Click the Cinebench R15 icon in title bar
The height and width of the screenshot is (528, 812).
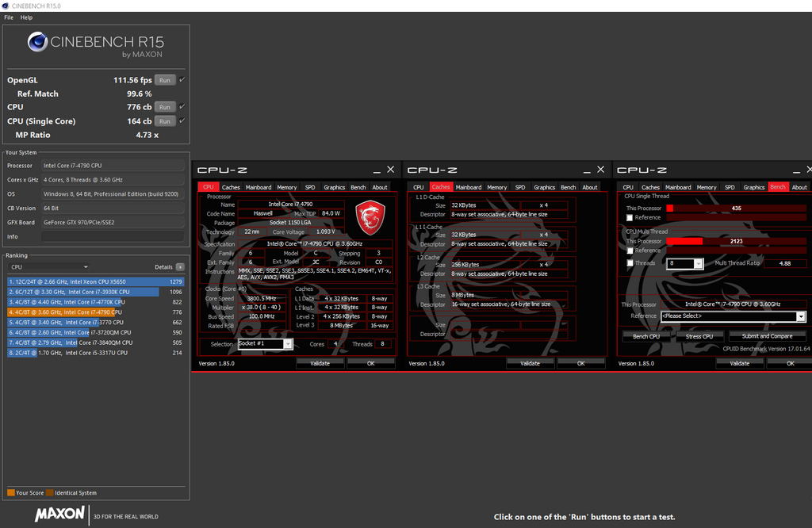tap(5, 5)
